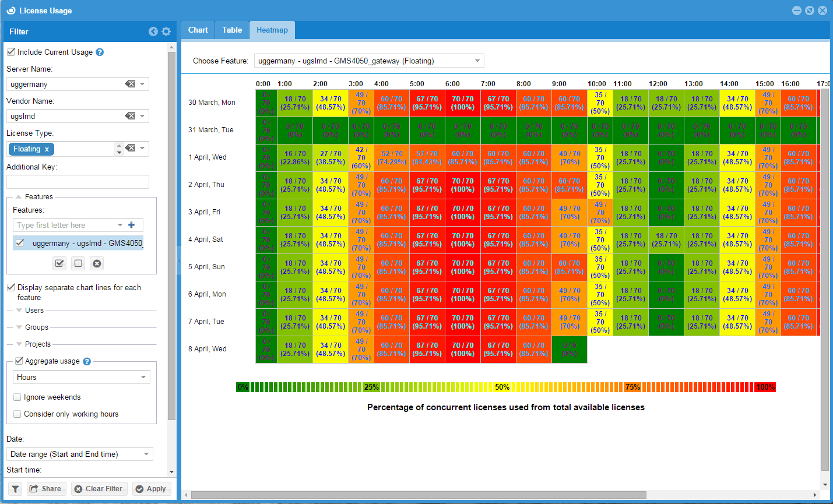The height and width of the screenshot is (504, 833).
Task: Switch to the Table tab
Action: (x=232, y=30)
